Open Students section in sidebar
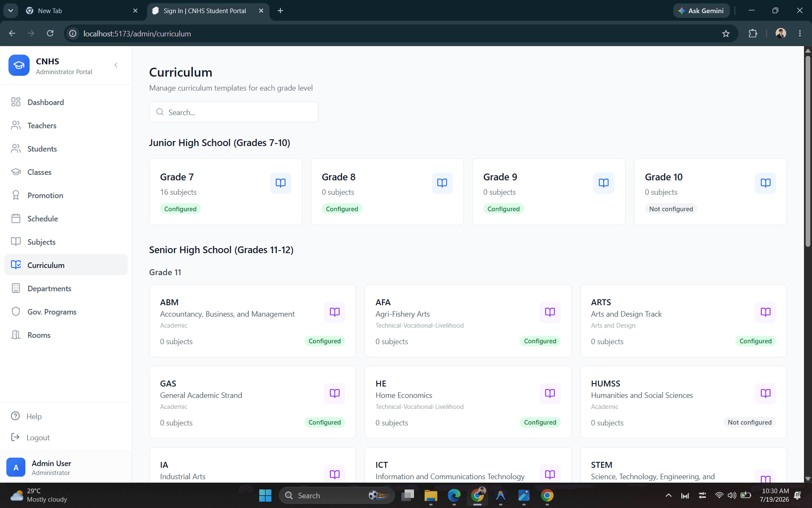This screenshot has width=812, height=508. [x=66, y=149]
